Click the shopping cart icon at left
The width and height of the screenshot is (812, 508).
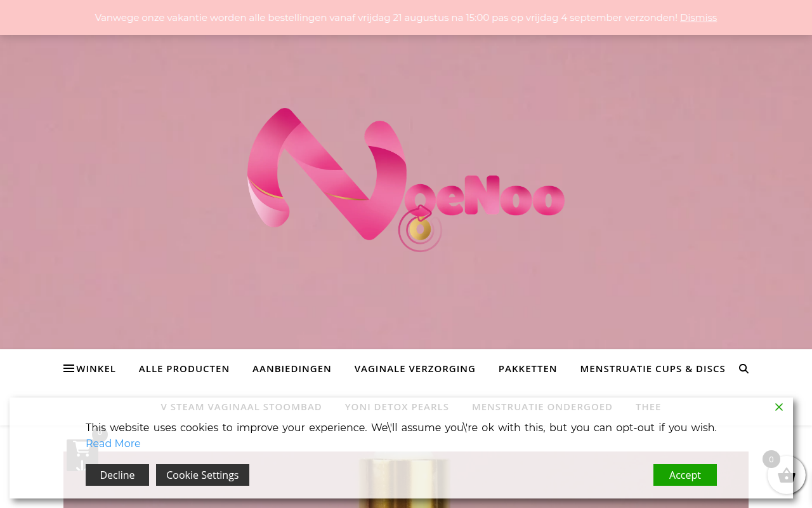click(x=82, y=455)
